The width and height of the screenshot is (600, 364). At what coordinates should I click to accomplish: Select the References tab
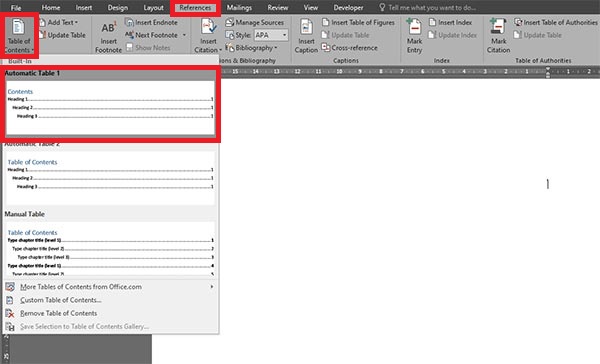pyautogui.click(x=195, y=8)
